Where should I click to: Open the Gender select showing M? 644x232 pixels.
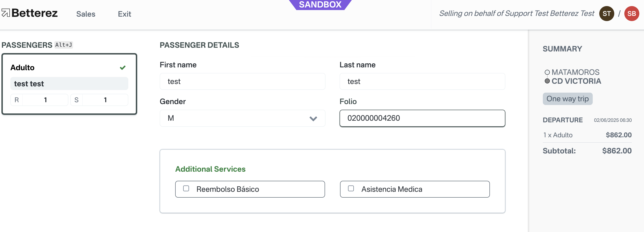click(242, 118)
